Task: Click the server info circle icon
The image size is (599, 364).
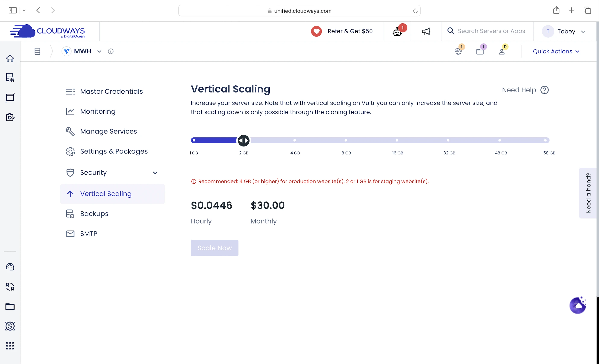Action: (x=111, y=51)
